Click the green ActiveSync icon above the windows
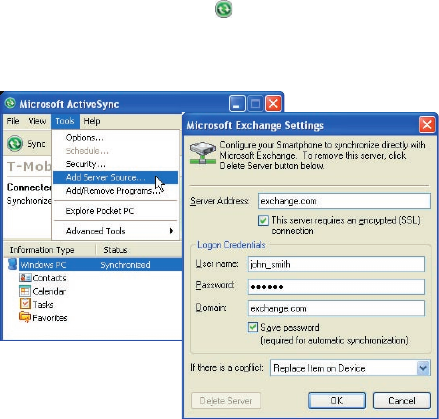 tap(223, 9)
